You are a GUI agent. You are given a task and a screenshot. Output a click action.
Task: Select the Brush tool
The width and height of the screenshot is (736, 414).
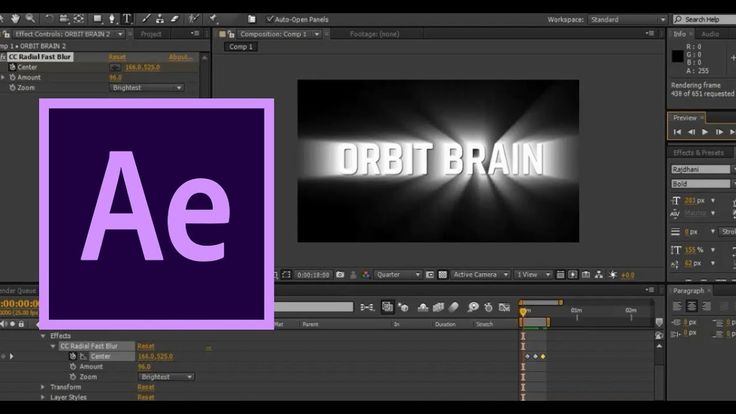146,19
